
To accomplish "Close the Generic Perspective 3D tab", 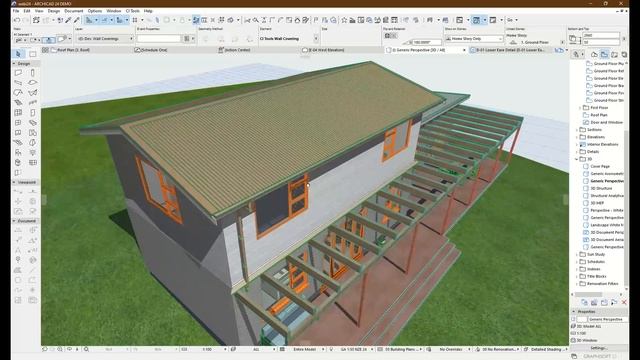I will click(x=464, y=50).
